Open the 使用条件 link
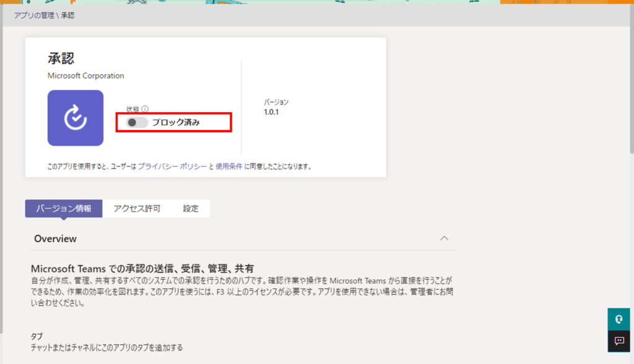 point(228,167)
